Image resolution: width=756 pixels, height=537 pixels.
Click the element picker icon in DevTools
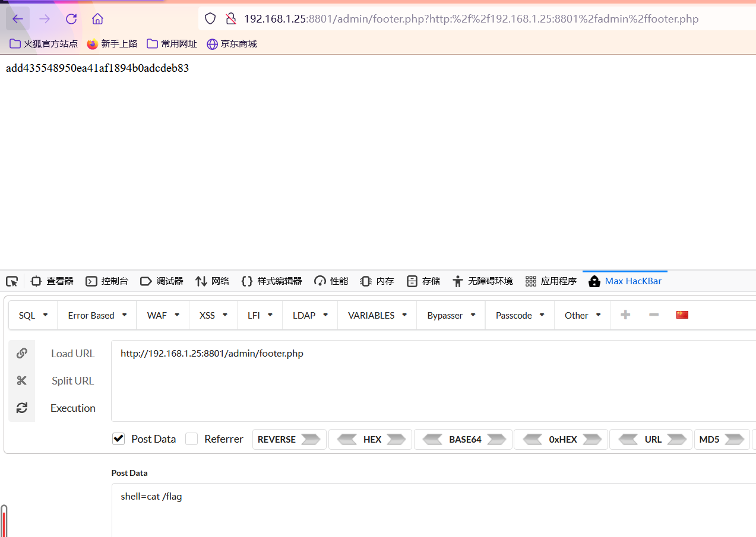[12, 281]
